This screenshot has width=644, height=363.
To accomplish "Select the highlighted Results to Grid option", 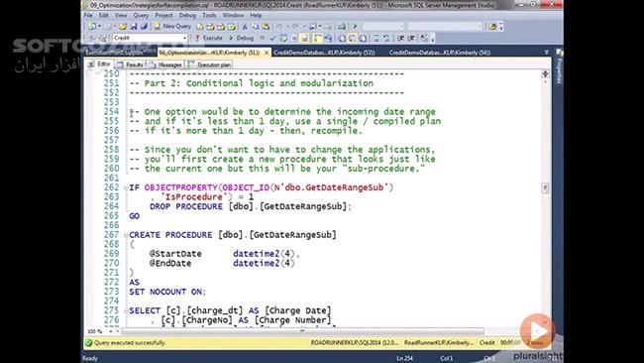I will (x=353, y=38).
